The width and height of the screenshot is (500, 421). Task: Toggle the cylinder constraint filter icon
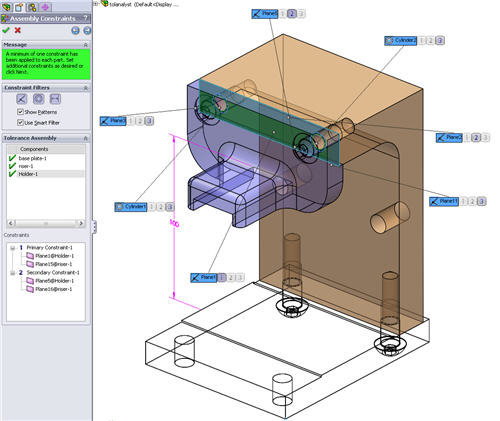[x=38, y=99]
